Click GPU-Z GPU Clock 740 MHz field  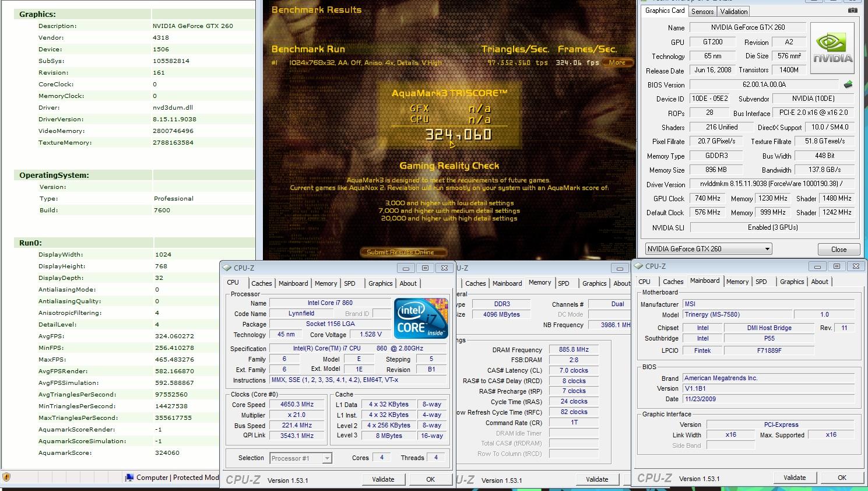tap(707, 199)
